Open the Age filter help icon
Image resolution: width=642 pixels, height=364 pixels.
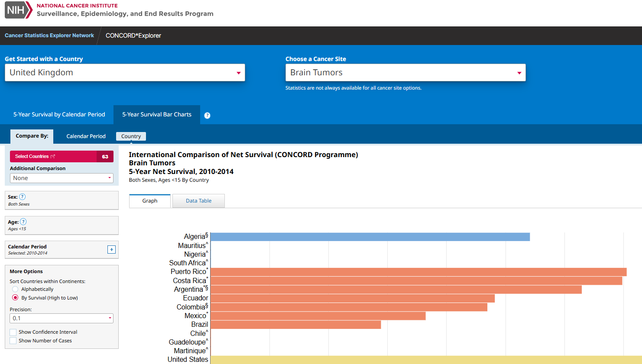point(23,222)
